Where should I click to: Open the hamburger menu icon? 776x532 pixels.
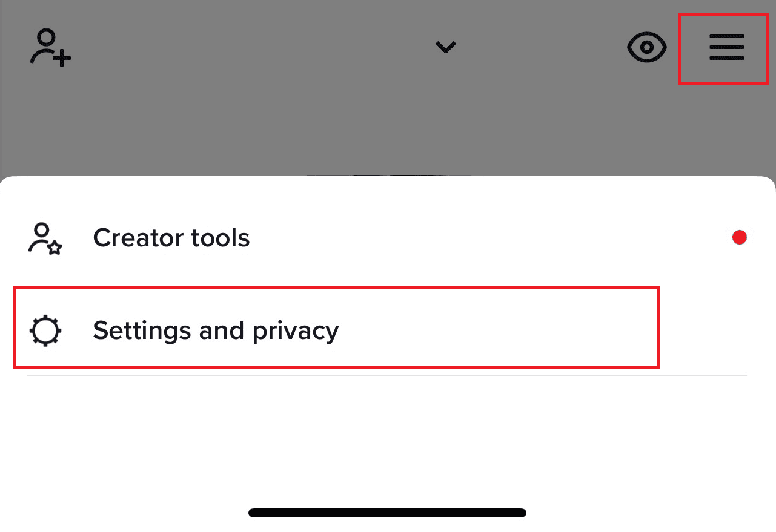tap(726, 47)
